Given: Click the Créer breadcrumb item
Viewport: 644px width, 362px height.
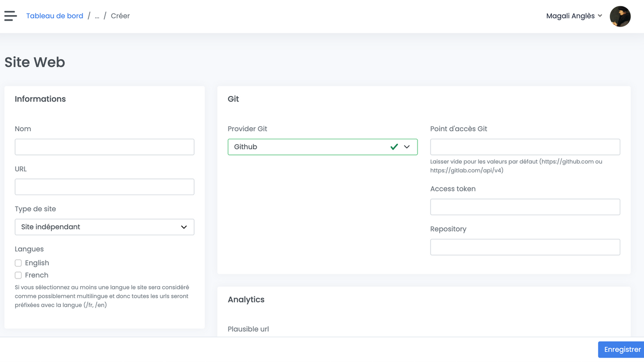Looking at the screenshot, I should pos(120,16).
